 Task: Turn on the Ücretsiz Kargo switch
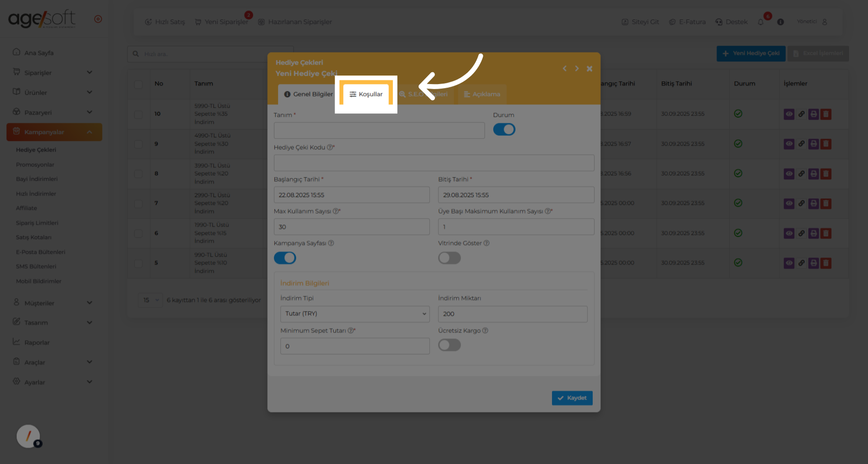449,345
